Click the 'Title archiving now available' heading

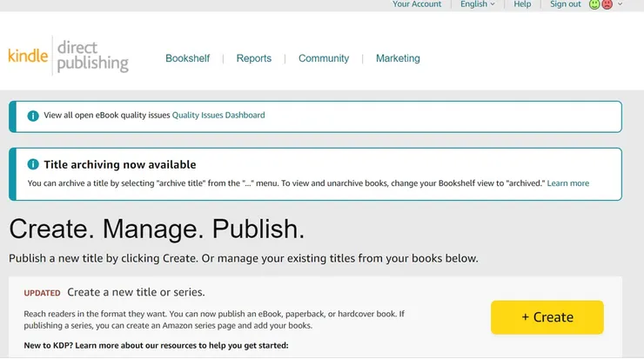[120, 164]
